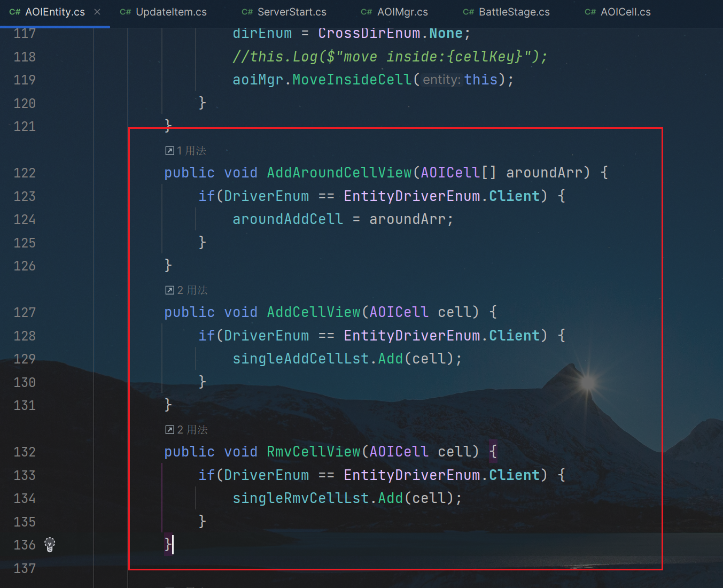This screenshot has height=588, width=723.
Task: Click the usages arrow icon above RmvCellView
Action: click(x=169, y=430)
